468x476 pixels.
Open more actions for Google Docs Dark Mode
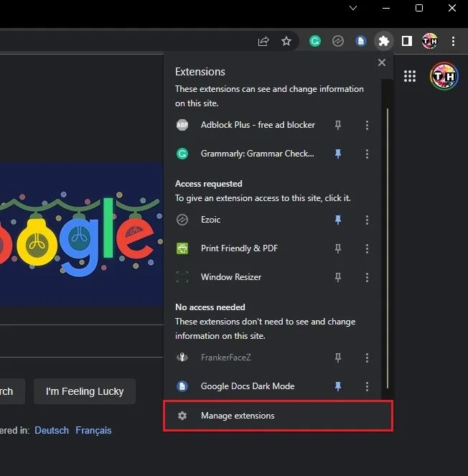(367, 386)
